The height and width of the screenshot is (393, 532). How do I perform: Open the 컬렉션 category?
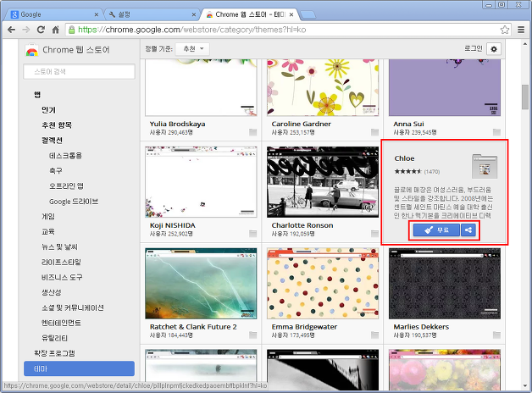(52, 141)
